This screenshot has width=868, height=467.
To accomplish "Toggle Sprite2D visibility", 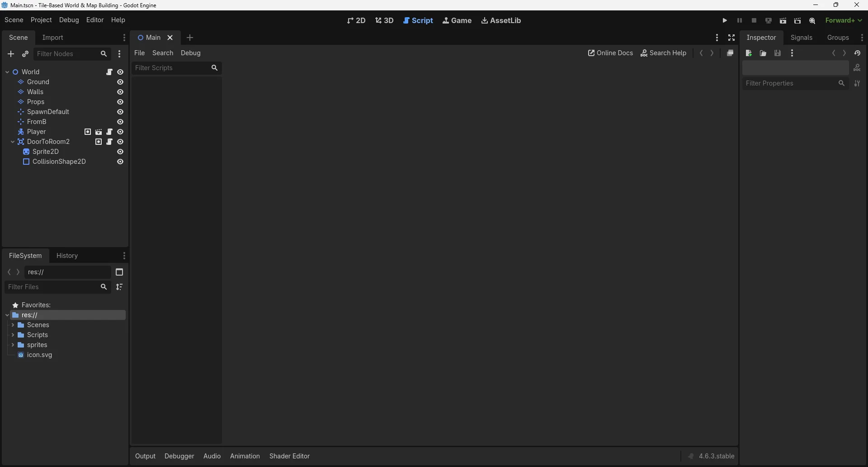I will [120, 152].
